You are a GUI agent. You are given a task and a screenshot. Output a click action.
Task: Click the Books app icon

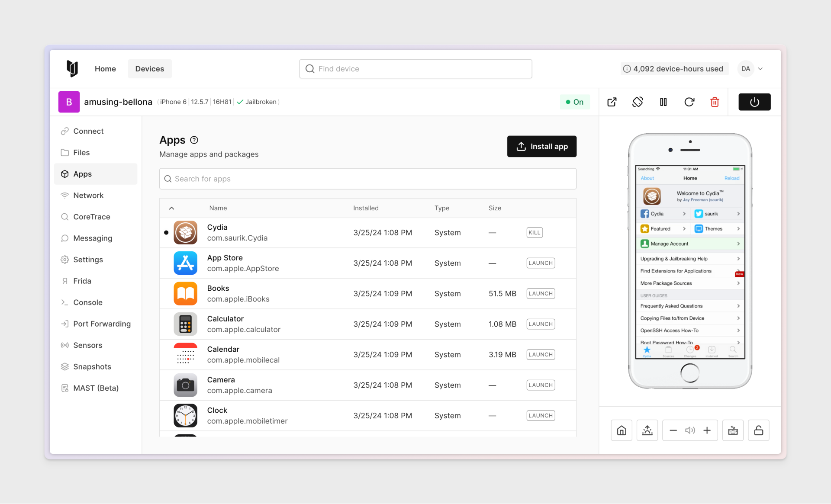(185, 294)
